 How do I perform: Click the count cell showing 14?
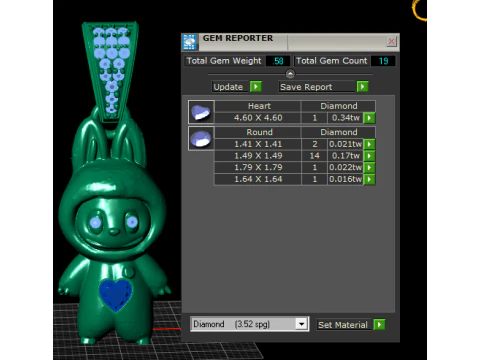(315, 156)
